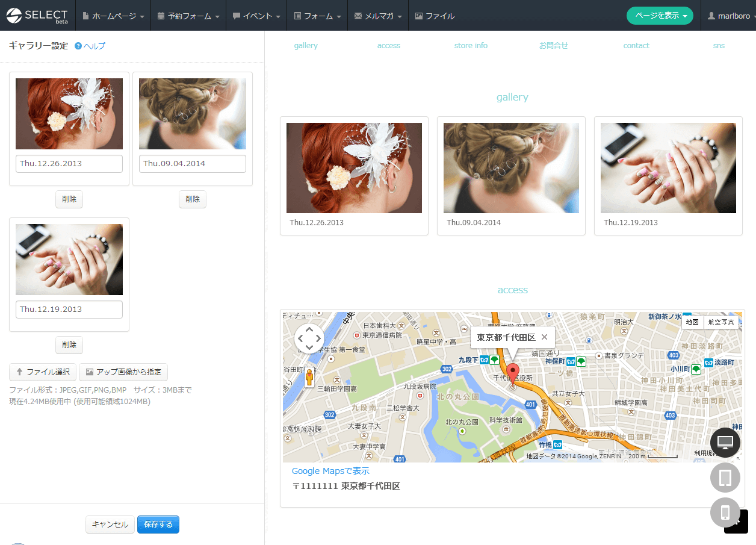This screenshot has height=545, width=756.
Task: Open the Google Mapsで表示 link
Action: pos(330,471)
